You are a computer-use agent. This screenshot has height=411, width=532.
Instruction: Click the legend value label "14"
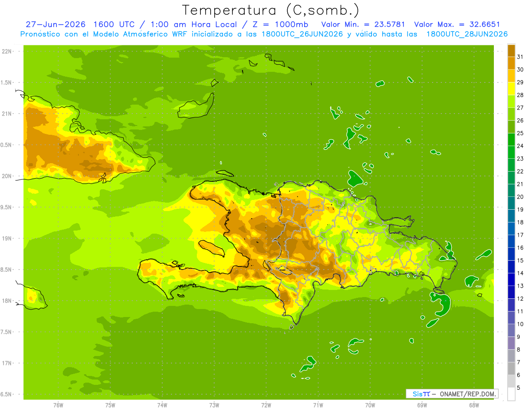tap(520, 274)
